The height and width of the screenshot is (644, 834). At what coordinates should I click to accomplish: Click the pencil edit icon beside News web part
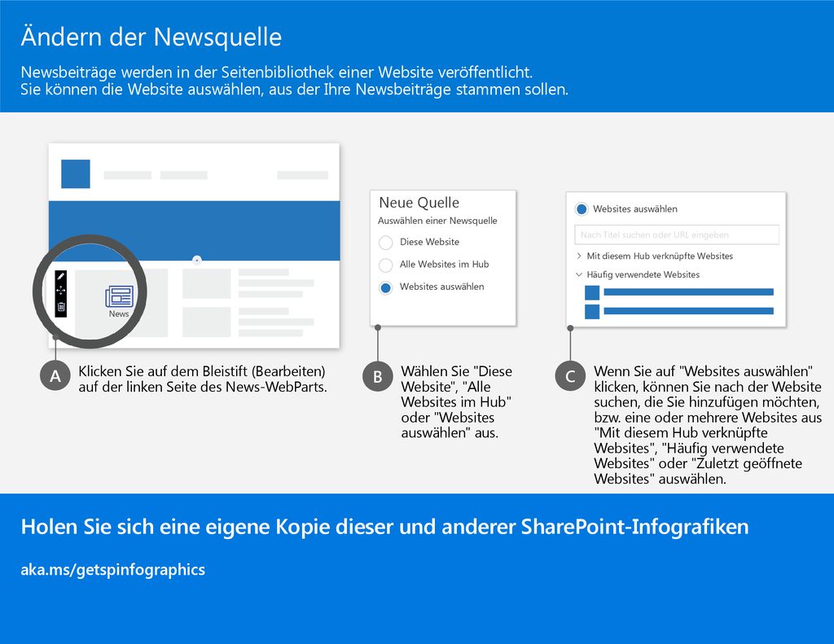point(60,276)
